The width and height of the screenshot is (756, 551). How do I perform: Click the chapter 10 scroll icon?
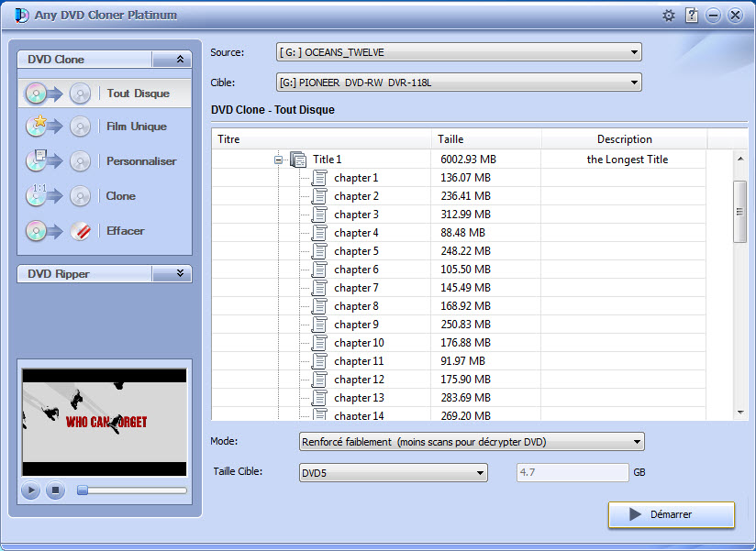[319, 343]
